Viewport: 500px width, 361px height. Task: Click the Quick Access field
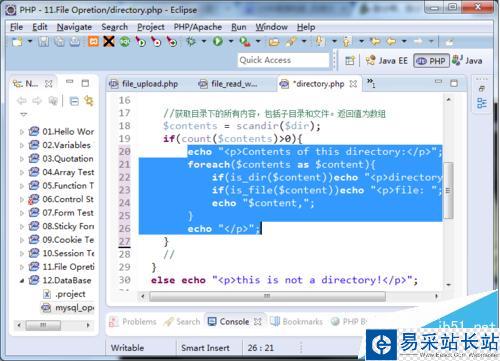[x=283, y=60]
